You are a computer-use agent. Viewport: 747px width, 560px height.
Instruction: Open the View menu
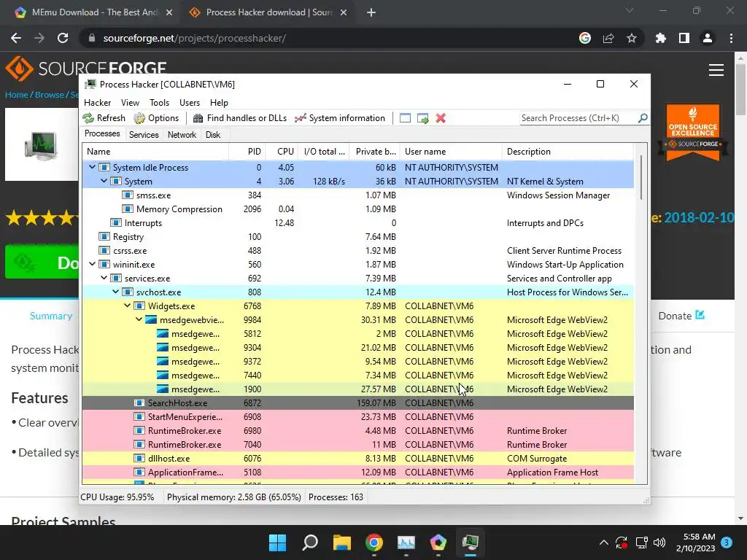pyautogui.click(x=130, y=103)
